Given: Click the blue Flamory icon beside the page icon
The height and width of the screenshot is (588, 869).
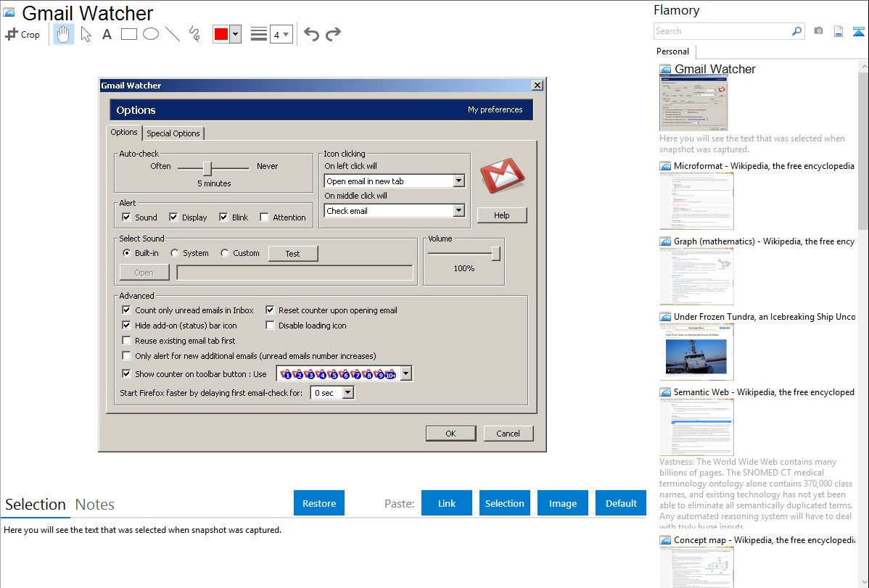Looking at the screenshot, I should (x=858, y=31).
